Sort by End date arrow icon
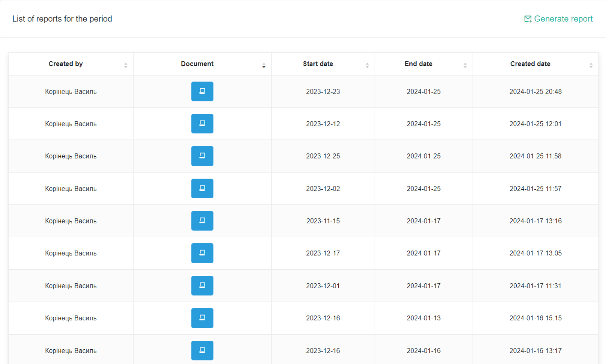 465,65
